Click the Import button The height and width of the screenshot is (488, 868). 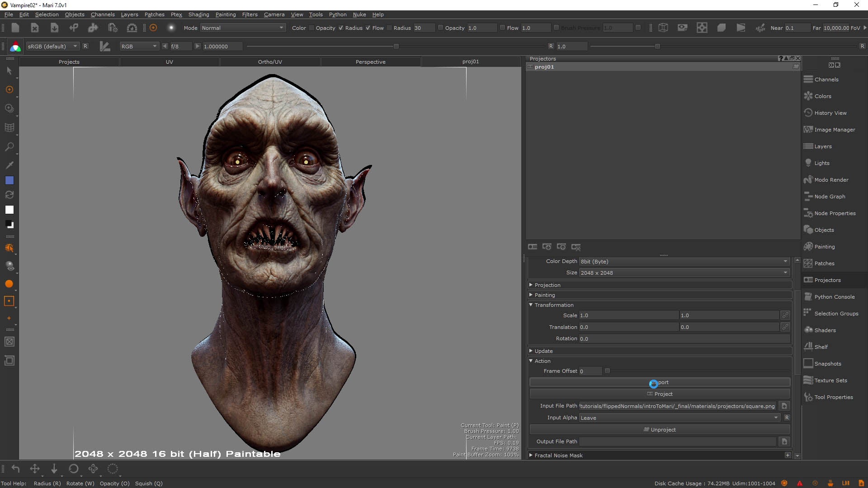[x=660, y=382]
